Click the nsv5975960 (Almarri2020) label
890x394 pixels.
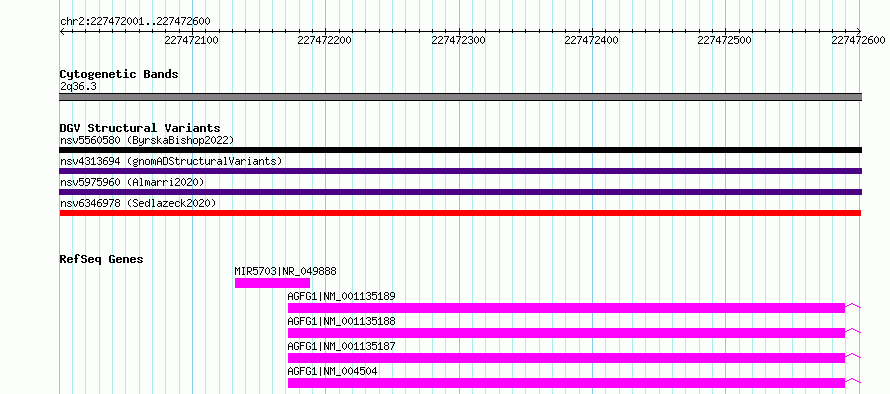click(x=132, y=182)
